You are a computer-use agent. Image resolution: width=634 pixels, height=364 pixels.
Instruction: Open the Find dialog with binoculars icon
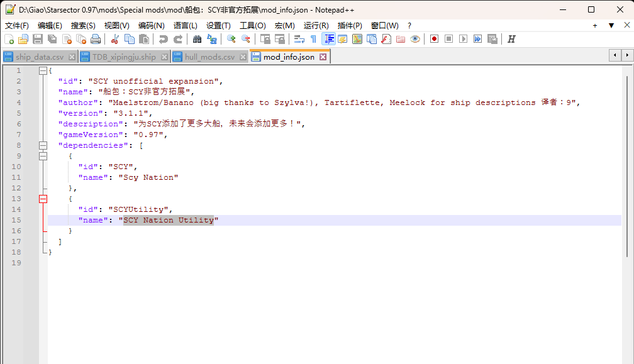point(196,38)
